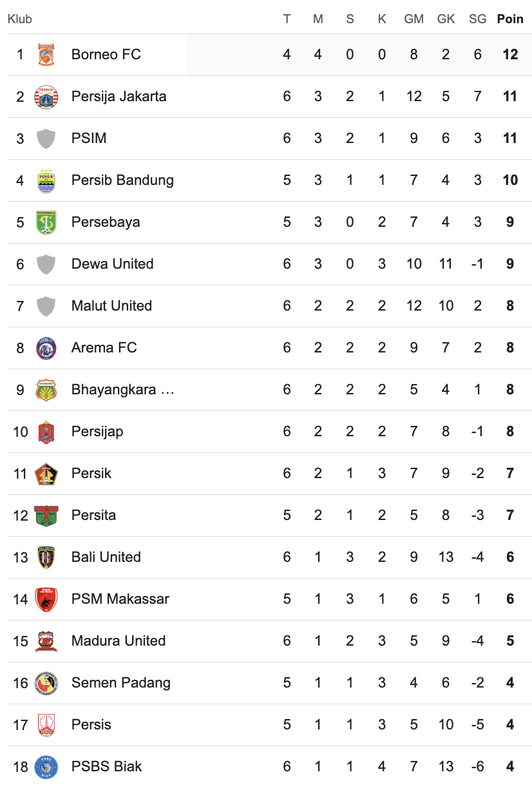The image size is (532, 799).
Task: Select the Persib Bandung logo
Action: pos(46,180)
